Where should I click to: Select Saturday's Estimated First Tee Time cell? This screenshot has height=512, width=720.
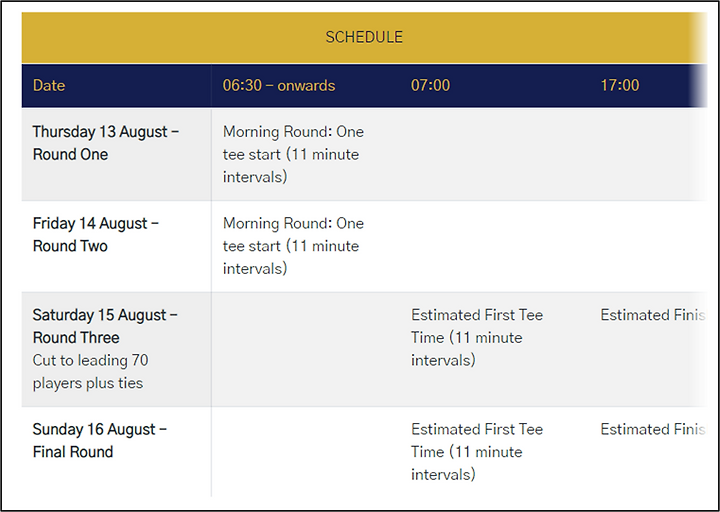click(x=477, y=338)
